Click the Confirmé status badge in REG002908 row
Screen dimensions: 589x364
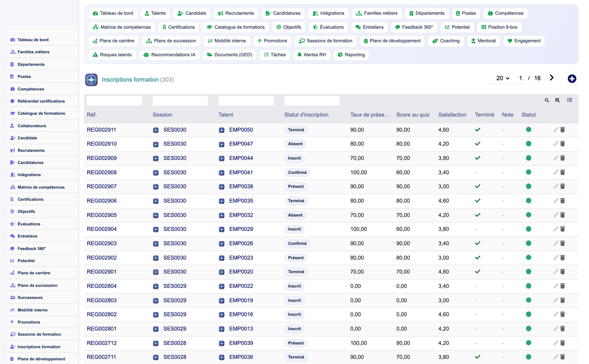[x=297, y=173]
